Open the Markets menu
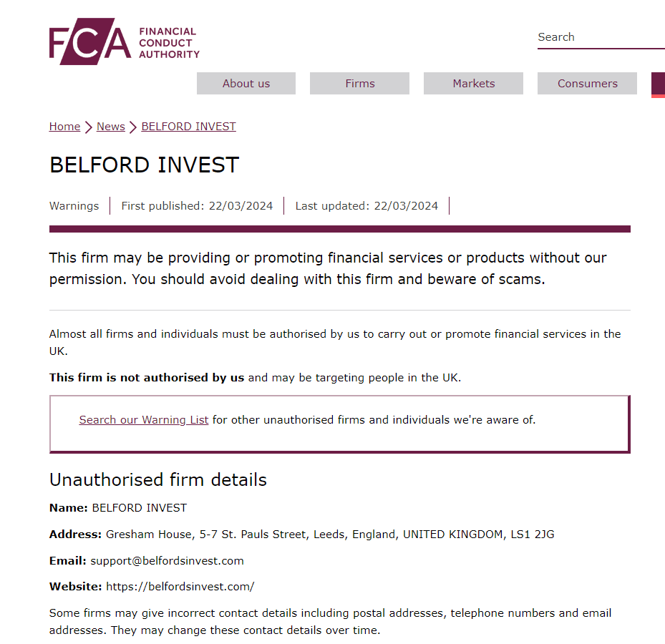Screen dimensions: 665x644 [x=473, y=84]
